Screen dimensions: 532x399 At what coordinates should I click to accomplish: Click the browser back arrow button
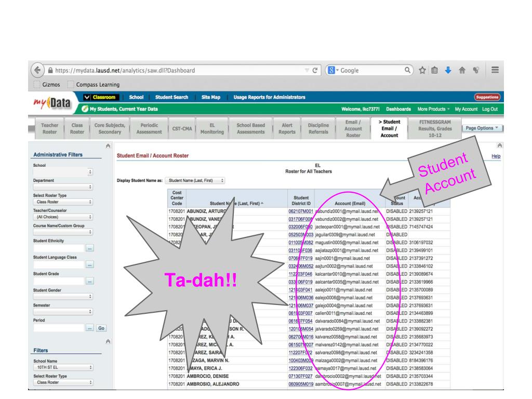pos(37,70)
